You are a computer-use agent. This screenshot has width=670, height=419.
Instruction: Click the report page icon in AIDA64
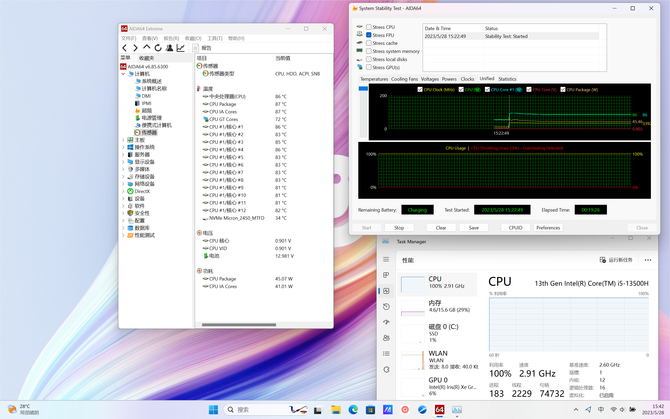pos(196,48)
